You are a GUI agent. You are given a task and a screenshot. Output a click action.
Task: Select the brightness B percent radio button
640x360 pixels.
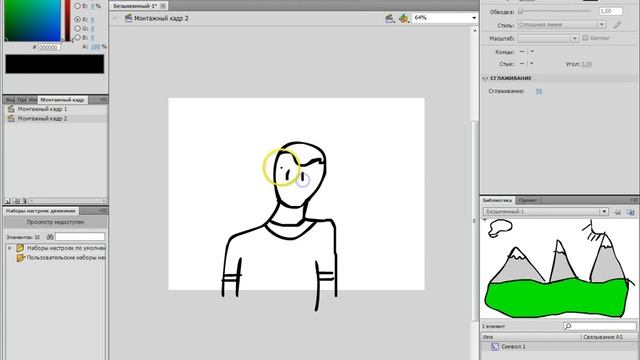78,6
